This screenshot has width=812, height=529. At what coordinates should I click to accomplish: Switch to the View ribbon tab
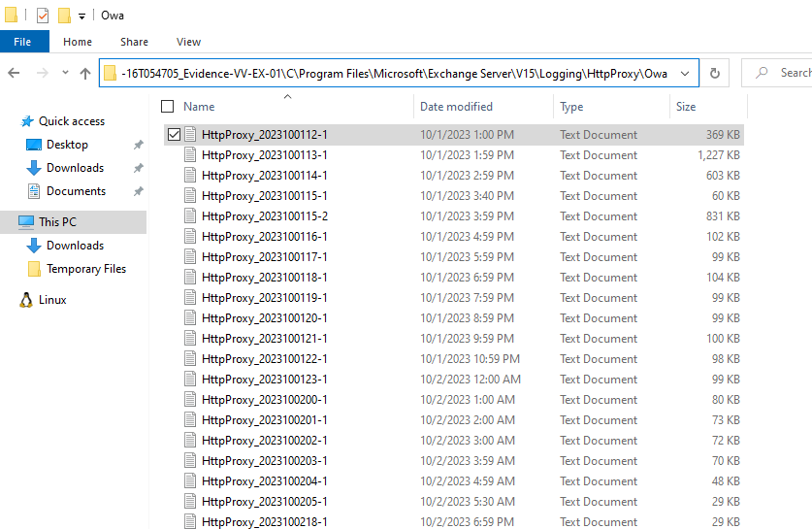point(188,42)
